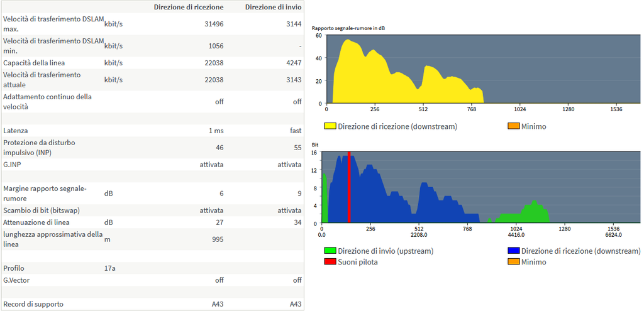Click the orange Minimo swatch under Bit chart
Viewport: 644px width, 311px height.
tap(513, 262)
